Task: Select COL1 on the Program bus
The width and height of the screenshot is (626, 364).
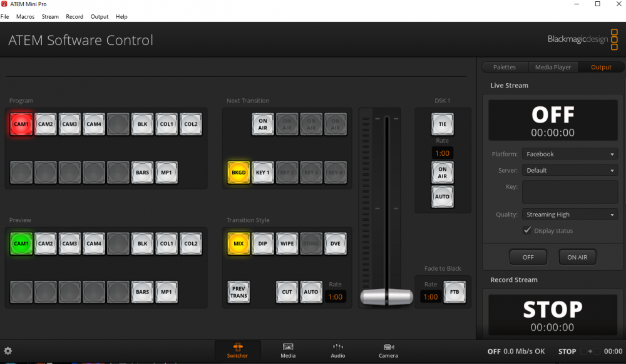Action: tap(167, 124)
